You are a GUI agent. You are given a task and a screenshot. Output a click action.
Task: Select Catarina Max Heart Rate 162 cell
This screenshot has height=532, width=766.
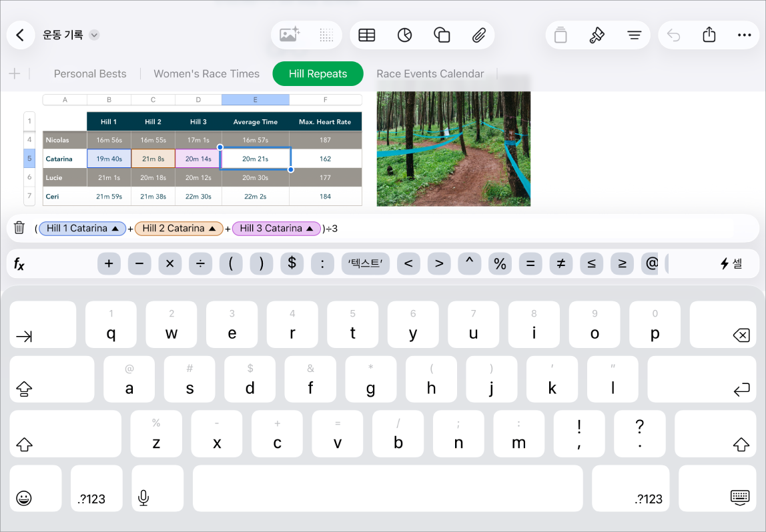pos(326,159)
